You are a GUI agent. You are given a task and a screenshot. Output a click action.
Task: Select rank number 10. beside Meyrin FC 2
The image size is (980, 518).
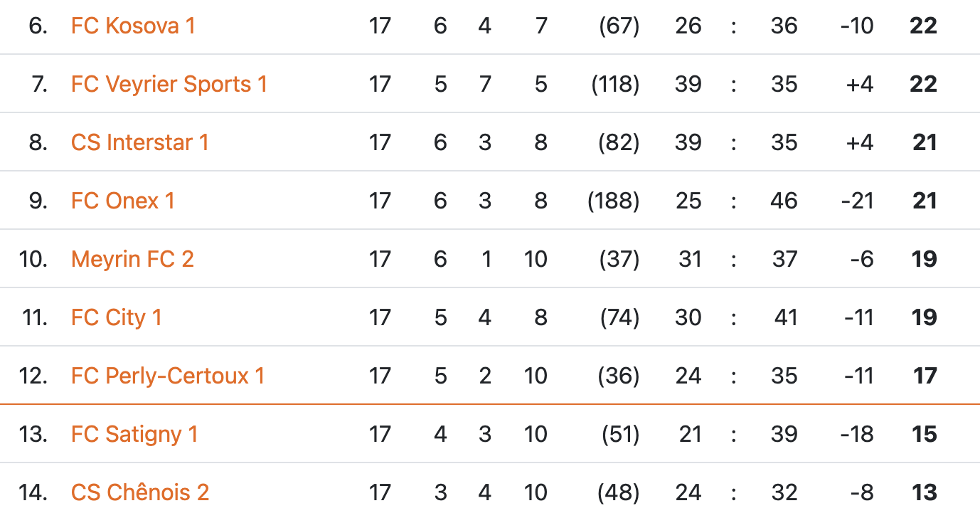tap(33, 260)
